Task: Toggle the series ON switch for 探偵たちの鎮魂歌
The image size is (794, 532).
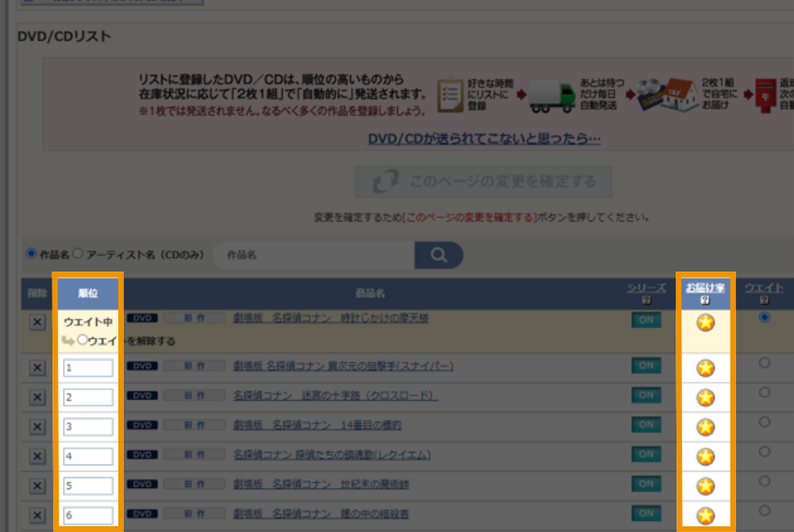Action: click(646, 454)
